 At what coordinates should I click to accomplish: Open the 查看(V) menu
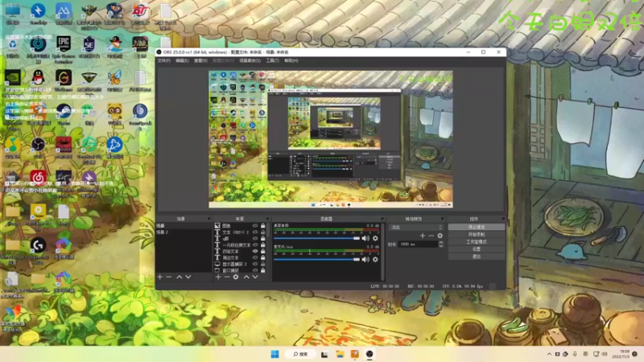click(200, 61)
